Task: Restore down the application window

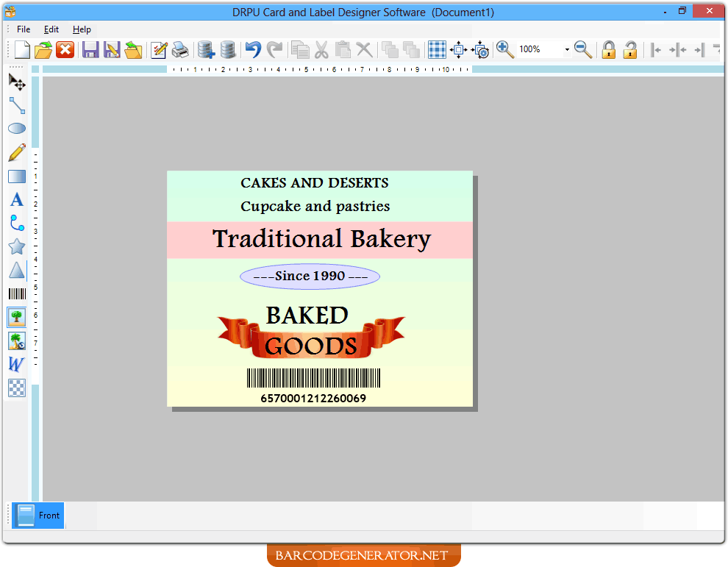Action: pyautogui.click(x=682, y=11)
